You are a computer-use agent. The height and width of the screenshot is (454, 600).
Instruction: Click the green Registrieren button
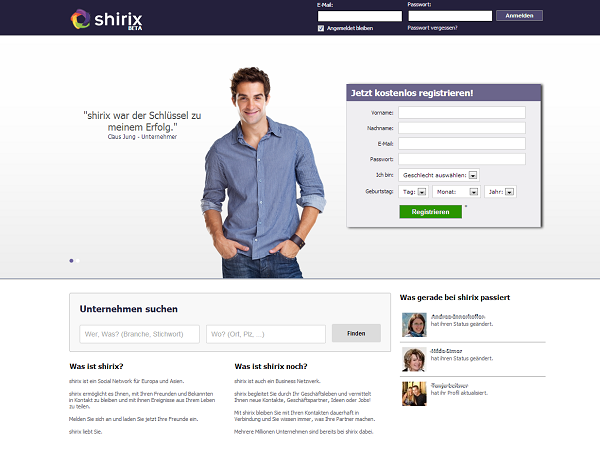coord(430,212)
